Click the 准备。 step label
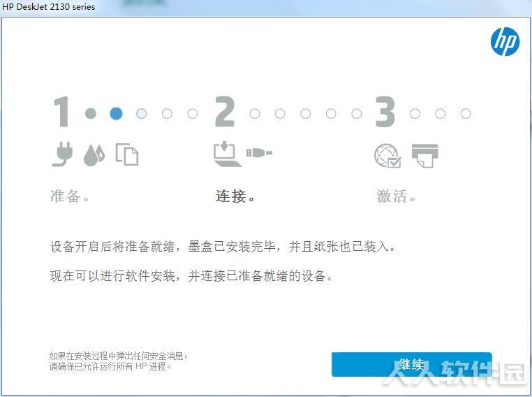 coord(70,196)
